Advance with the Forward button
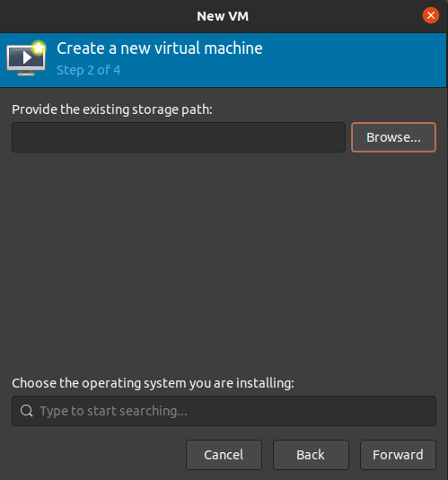The height and width of the screenshot is (480, 448). coord(398,455)
